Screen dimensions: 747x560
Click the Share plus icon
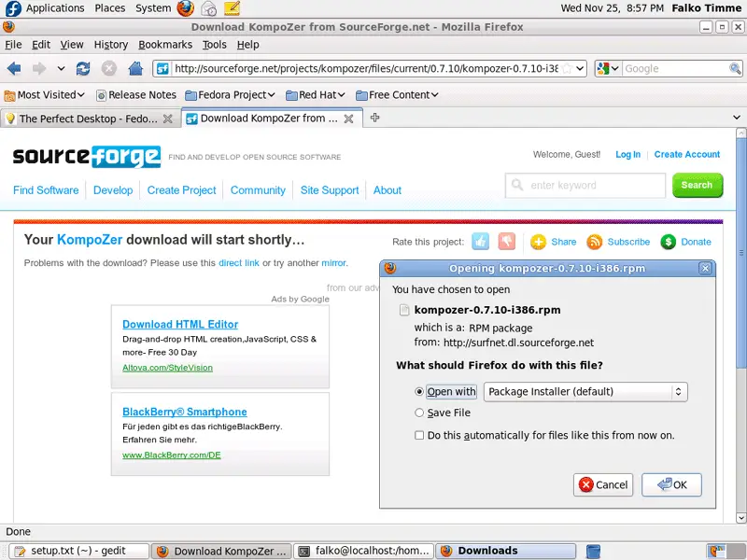(x=539, y=242)
